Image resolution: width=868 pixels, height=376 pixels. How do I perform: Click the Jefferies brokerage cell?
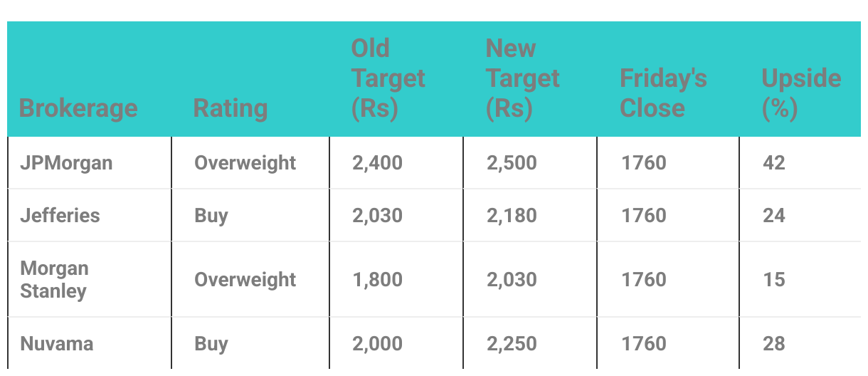point(60,215)
